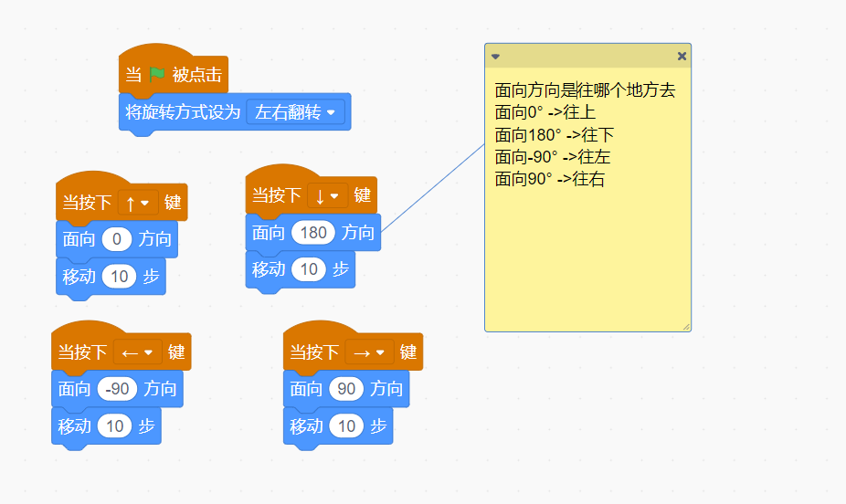This screenshot has width=846, height=504.
Task: Click comment line 面向90° ->往右
Action: click(549, 179)
